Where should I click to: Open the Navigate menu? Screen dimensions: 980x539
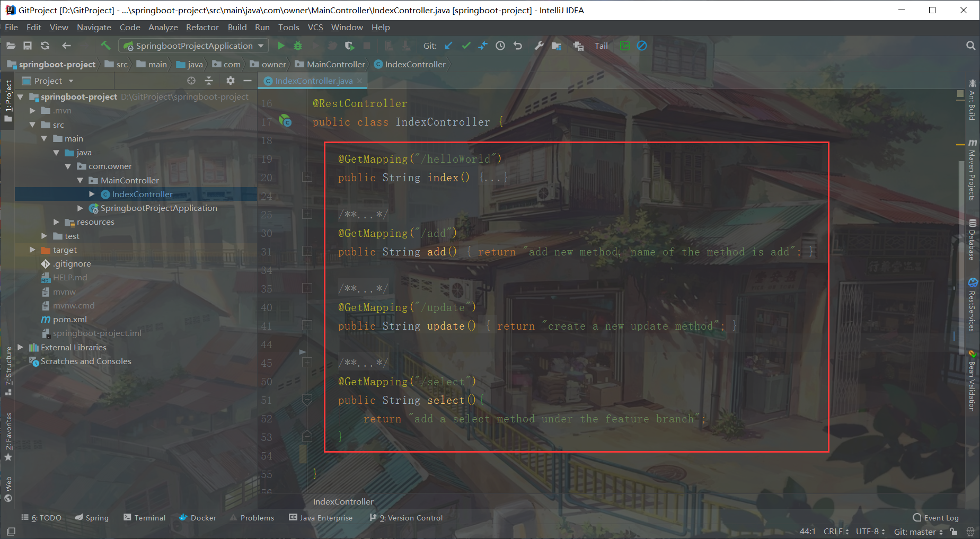coord(94,27)
